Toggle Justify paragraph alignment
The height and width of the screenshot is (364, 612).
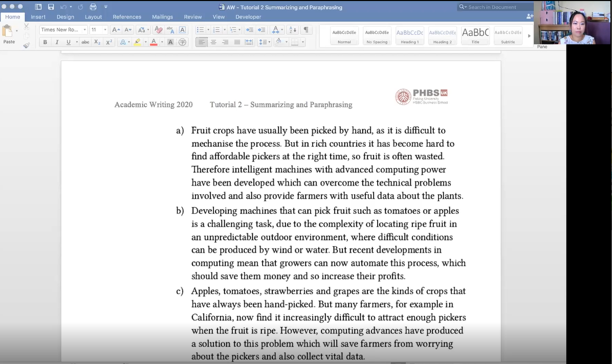pyautogui.click(x=237, y=42)
